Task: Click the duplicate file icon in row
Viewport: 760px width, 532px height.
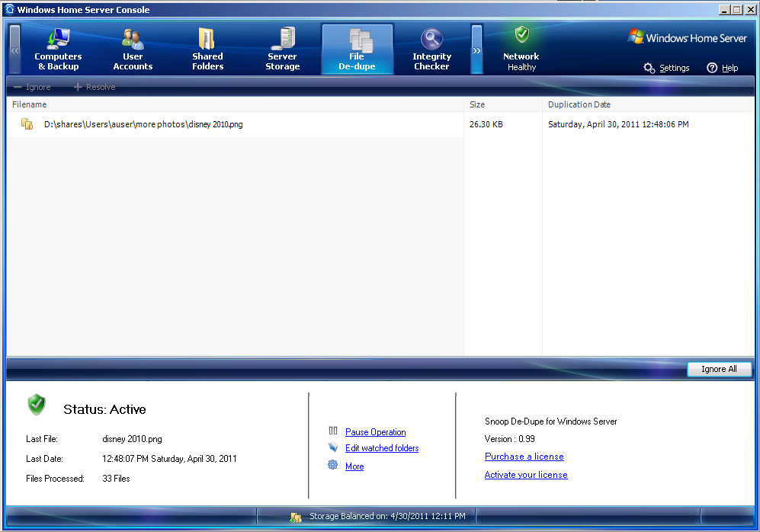Action: tap(27, 124)
